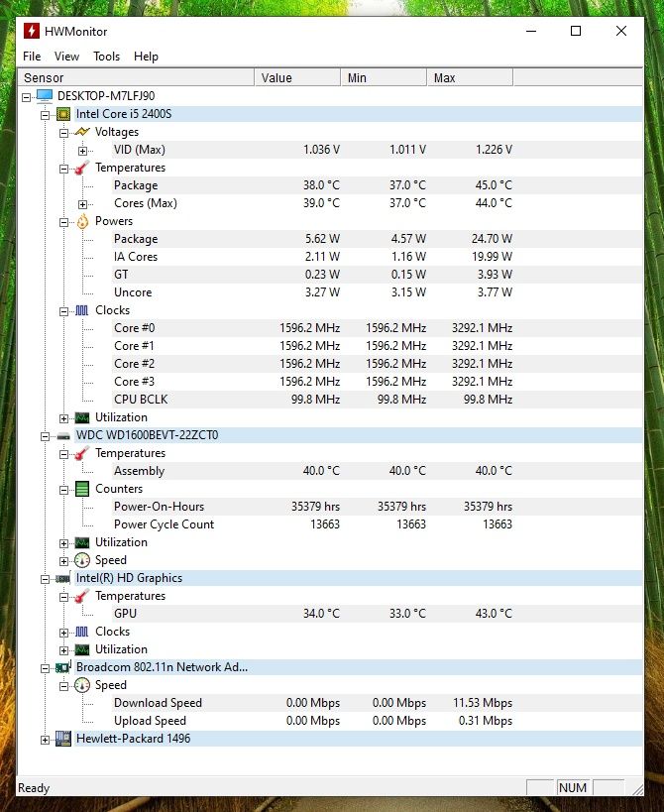This screenshot has height=812, width=664.
Task: Click the hard drive Utilization graph icon
Action: pos(82,542)
